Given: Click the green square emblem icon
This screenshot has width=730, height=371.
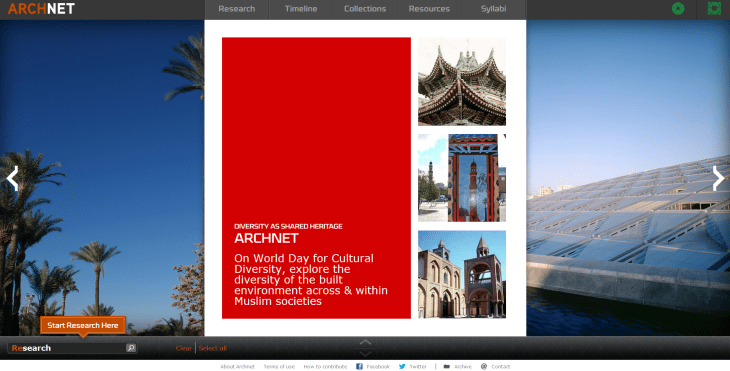Looking at the screenshot, I should pyautogui.click(x=714, y=8).
